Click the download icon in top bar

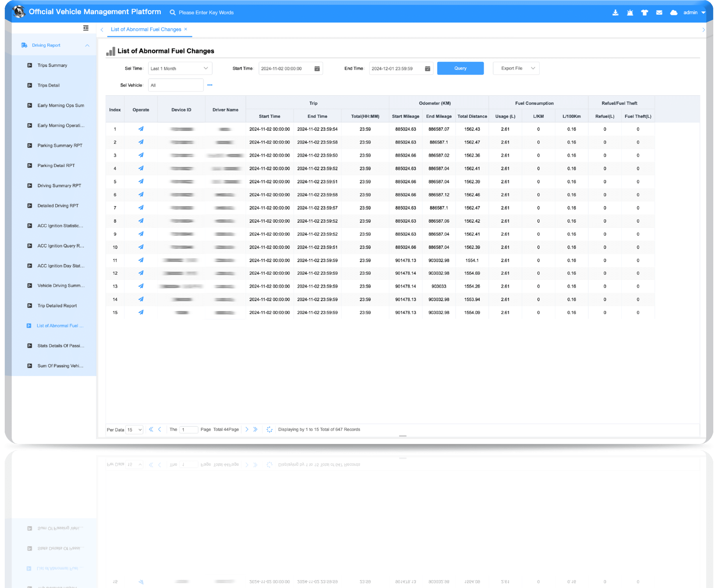615,13
